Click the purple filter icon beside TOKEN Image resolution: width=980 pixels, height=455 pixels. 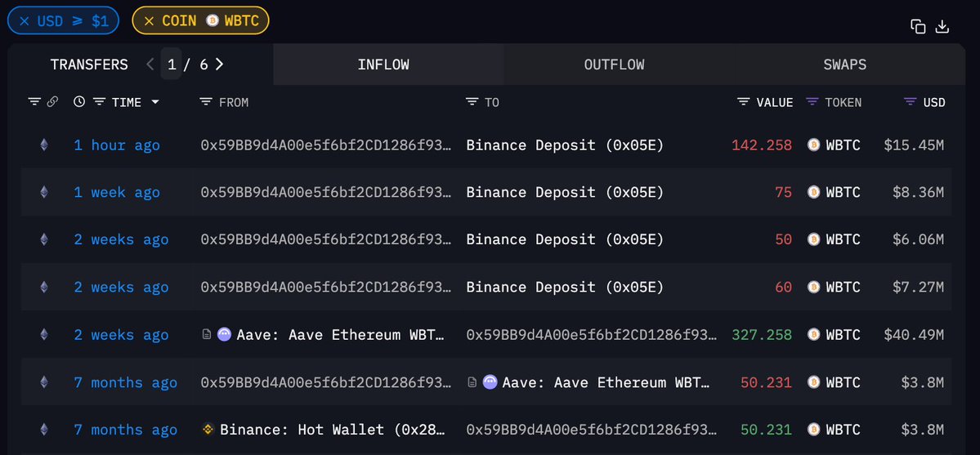812,102
